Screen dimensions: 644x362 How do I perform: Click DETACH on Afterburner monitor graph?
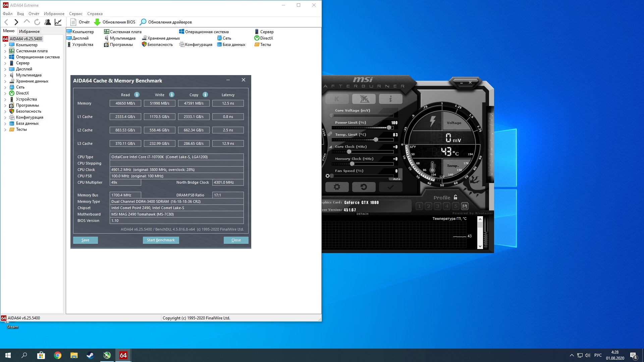(362, 214)
